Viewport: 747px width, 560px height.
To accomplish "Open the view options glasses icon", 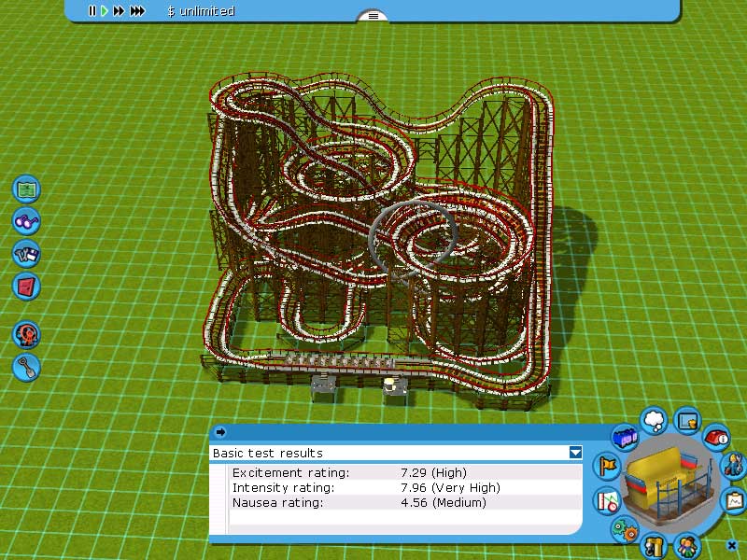I will tap(27, 221).
